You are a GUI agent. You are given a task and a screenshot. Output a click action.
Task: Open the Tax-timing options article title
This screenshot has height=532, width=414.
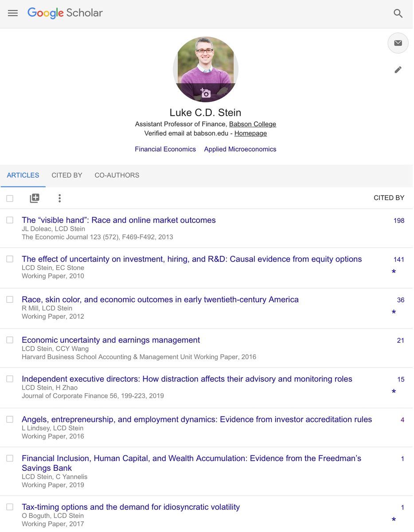click(x=131, y=507)
